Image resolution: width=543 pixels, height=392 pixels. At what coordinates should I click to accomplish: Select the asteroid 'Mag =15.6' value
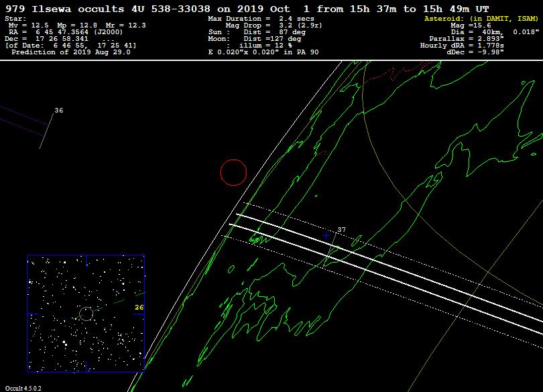tap(471, 25)
